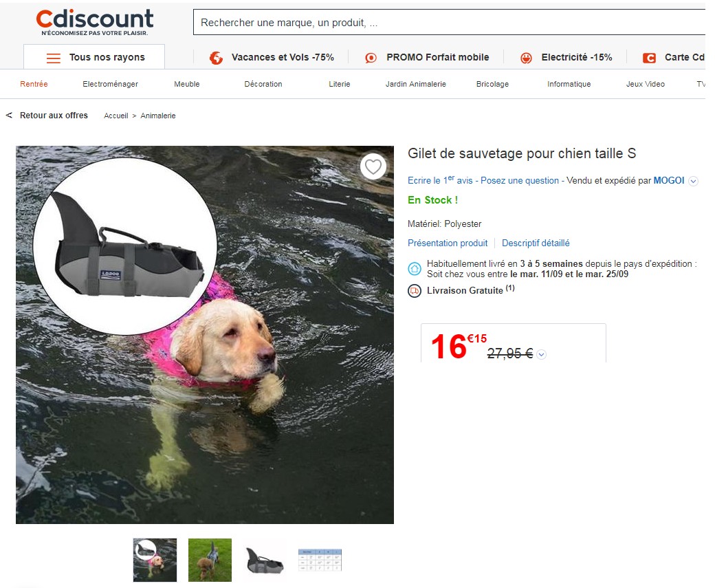715x588 pixels.
Task: Click the Vacances et Vols globe icon
Action: click(x=216, y=58)
